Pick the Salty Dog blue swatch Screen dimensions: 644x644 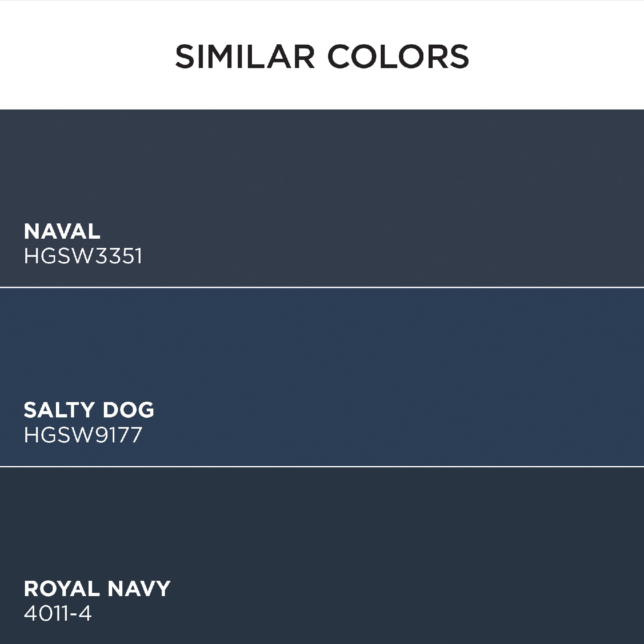tap(322, 377)
